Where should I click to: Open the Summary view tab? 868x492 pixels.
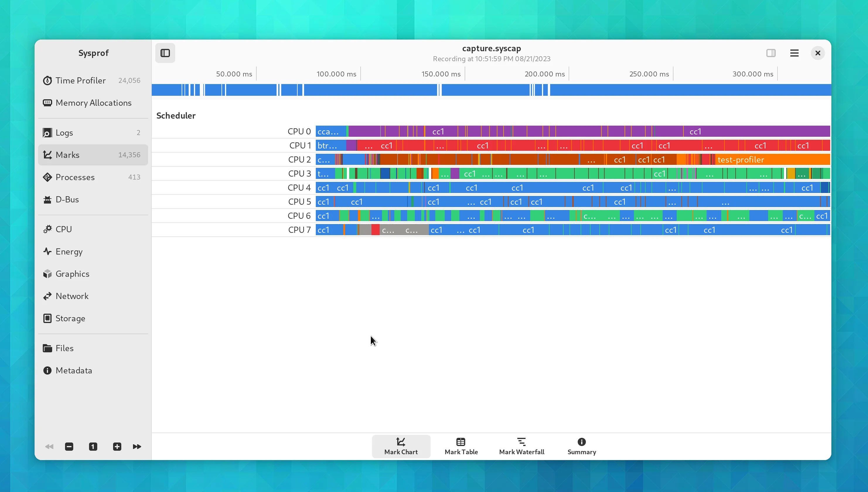point(581,446)
